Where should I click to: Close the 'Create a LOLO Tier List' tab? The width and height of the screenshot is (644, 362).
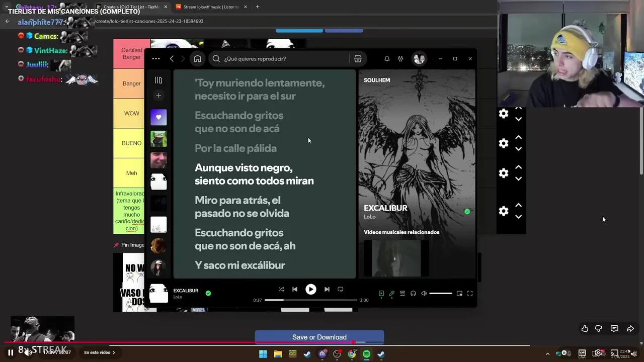(x=166, y=7)
